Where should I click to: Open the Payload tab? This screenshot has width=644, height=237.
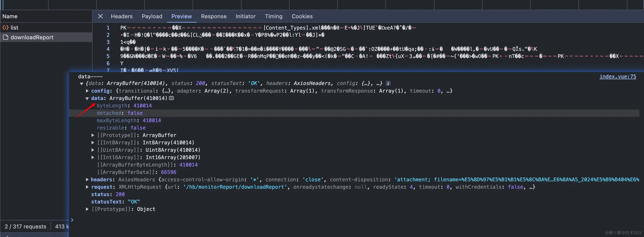[x=152, y=16]
